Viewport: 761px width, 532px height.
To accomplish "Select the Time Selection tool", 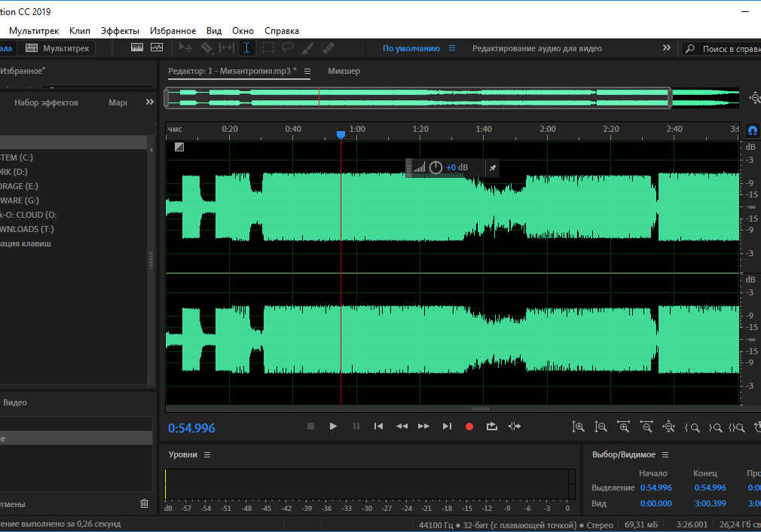I will point(246,47).
